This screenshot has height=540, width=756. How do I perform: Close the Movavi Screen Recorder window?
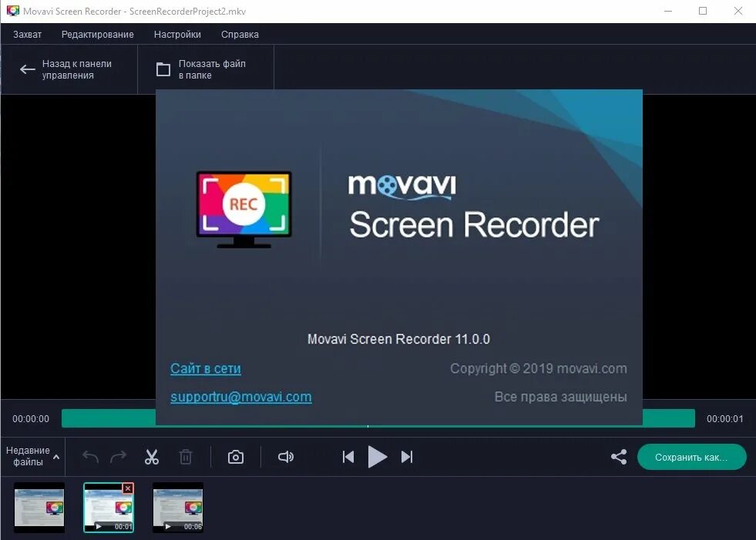coord(738,11)
